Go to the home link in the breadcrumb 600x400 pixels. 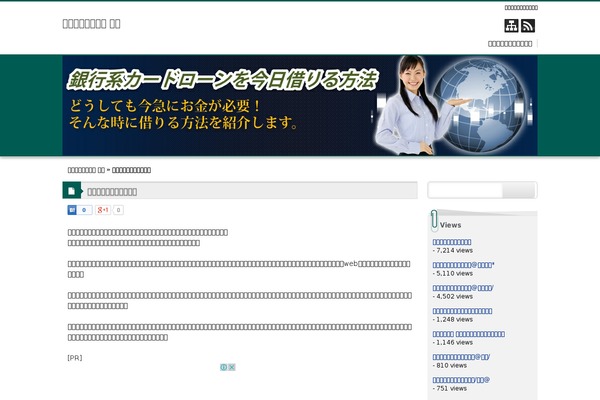pos(86,170)
